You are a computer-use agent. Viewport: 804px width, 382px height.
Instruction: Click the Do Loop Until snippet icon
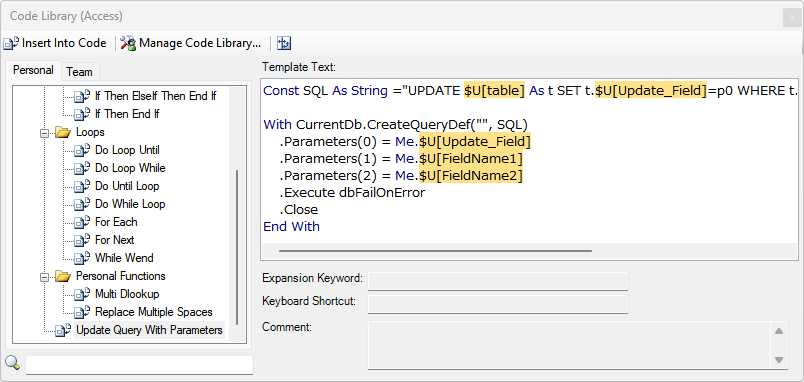82,150
